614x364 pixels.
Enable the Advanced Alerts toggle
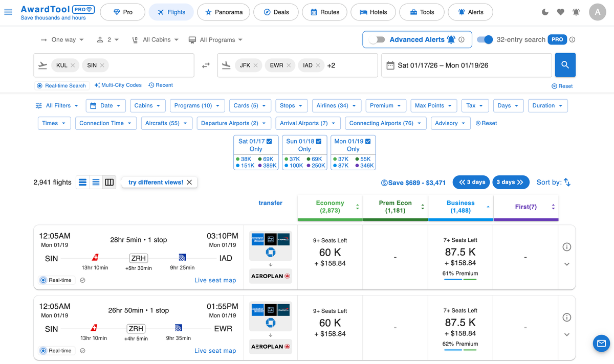pos(376,39)
